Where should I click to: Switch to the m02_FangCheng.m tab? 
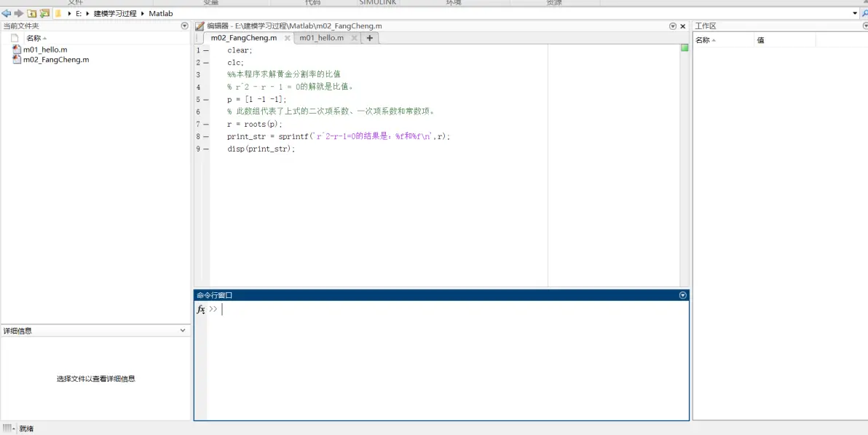point(243,38)
